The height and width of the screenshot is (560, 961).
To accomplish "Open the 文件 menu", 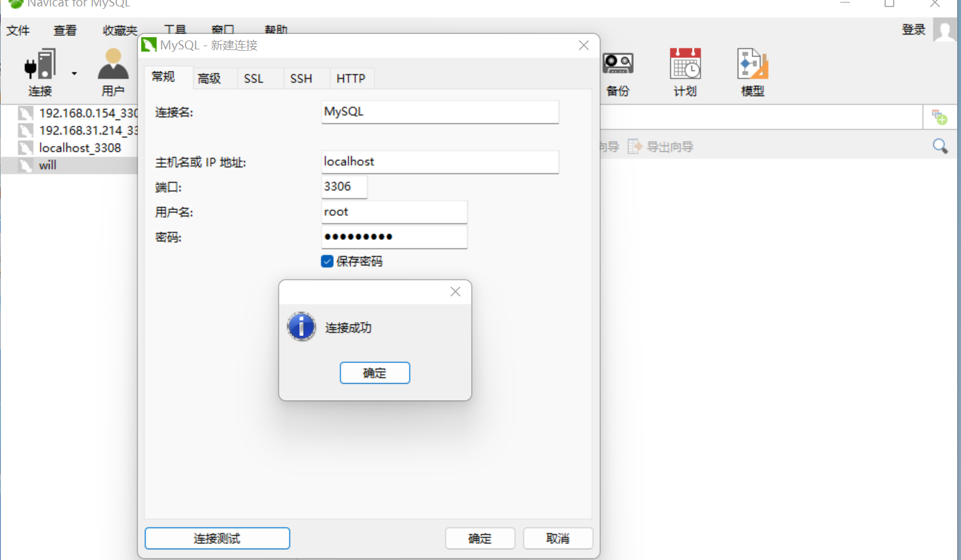I will tap(18, 31).
